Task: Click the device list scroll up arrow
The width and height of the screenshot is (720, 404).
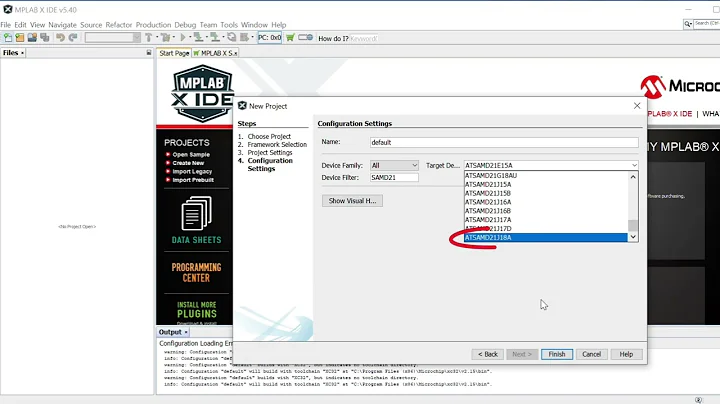Action: (x=633, y=177)
